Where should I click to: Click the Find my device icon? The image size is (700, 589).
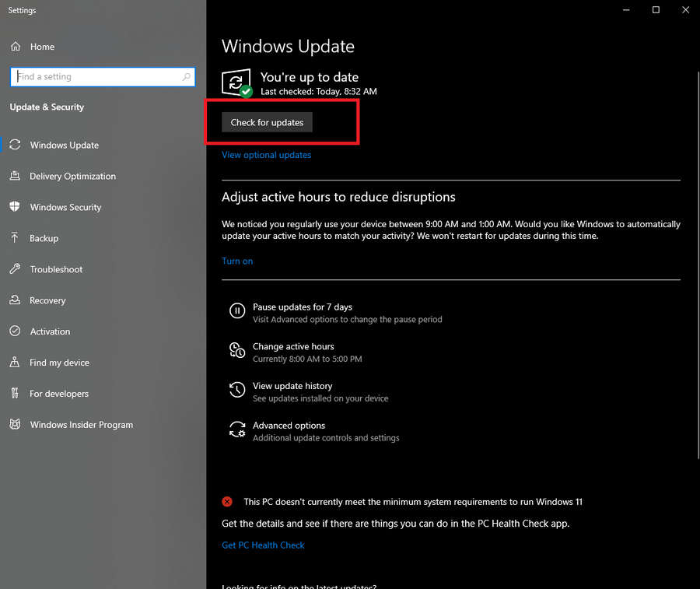click(x=16, y=362)
